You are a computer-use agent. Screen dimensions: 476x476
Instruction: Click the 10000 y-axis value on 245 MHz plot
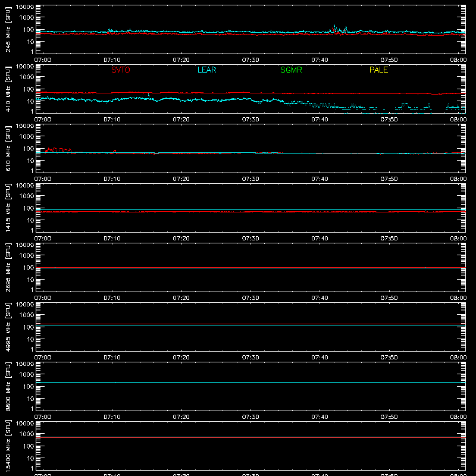pyautogui.click(x=25, y=7)
